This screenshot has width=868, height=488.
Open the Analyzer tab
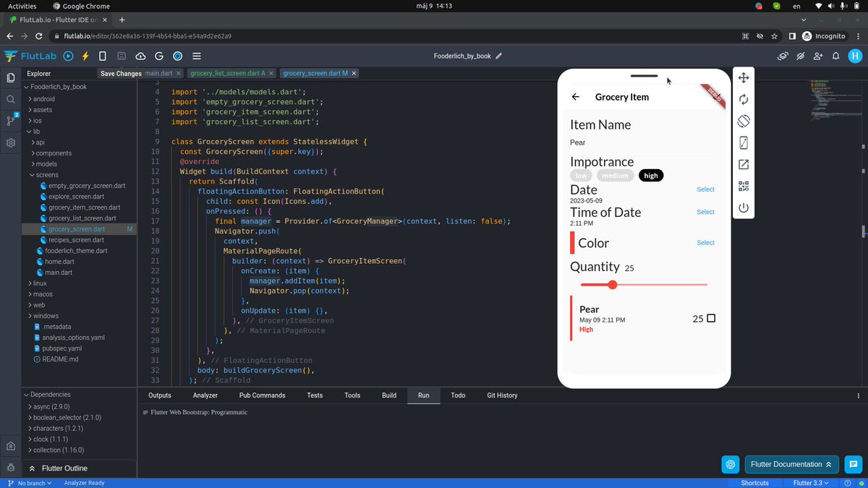click(205, 395)
